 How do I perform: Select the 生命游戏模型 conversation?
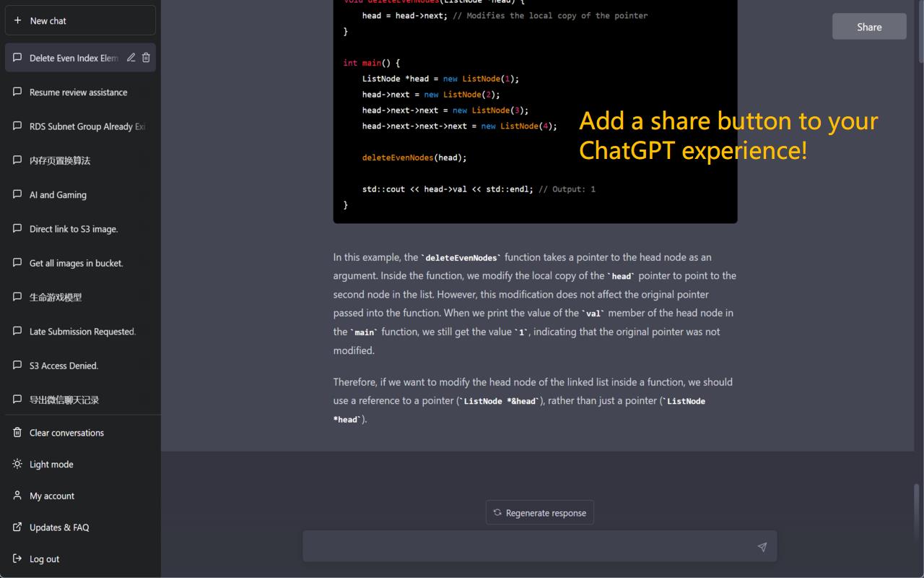click(56, 297)
